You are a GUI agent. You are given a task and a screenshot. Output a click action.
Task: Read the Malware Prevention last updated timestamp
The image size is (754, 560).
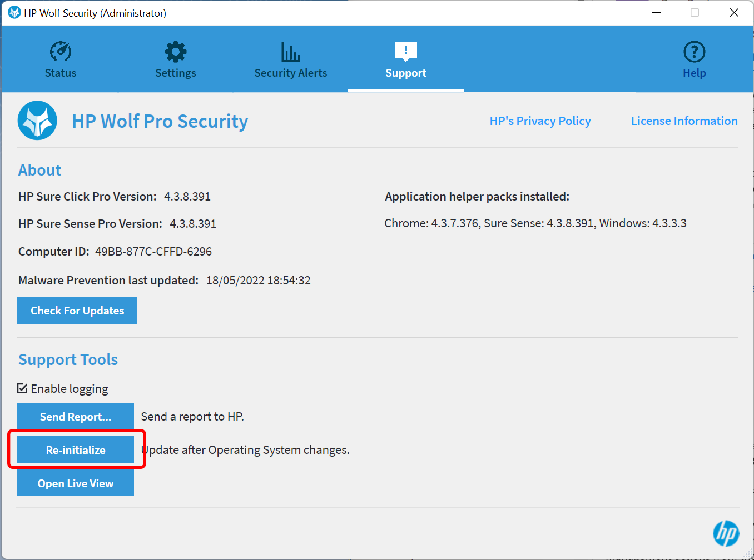[x=258, y=280]
